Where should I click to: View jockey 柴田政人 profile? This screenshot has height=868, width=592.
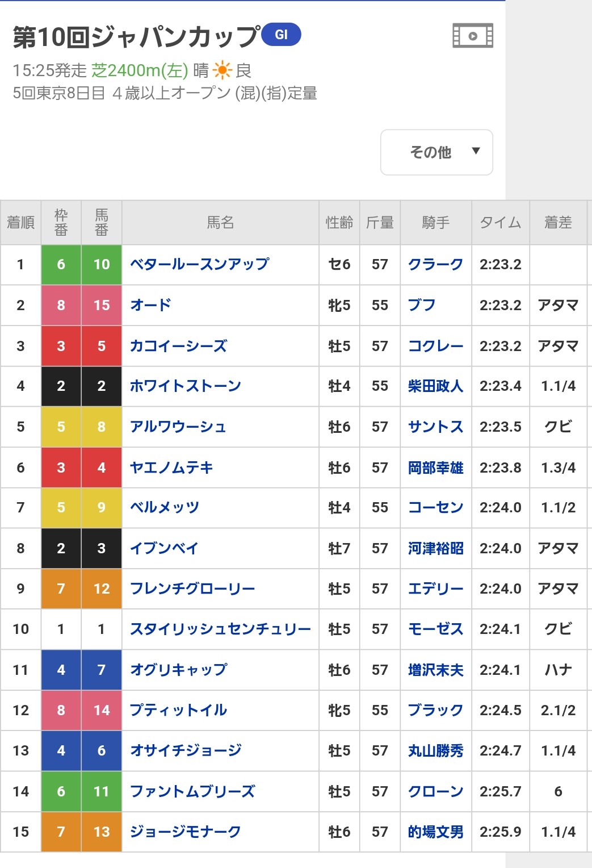435,386
